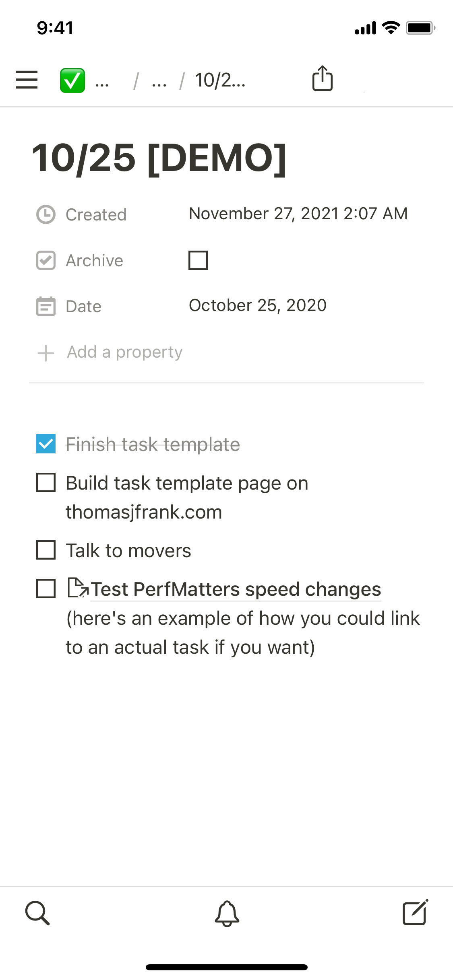Image resolution: width=453 pixels, height=980 pixels.
Task: Create new page with compose icon
Action: click(415, 912)
